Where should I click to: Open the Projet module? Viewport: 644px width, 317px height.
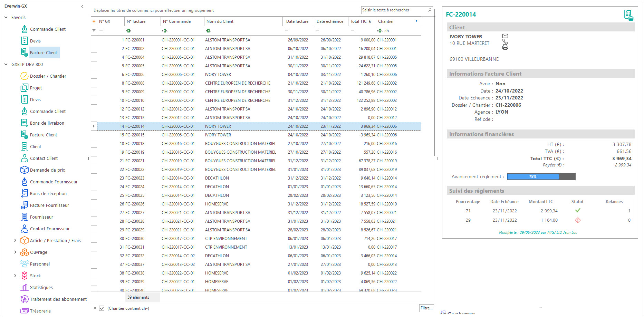point(36,88)
